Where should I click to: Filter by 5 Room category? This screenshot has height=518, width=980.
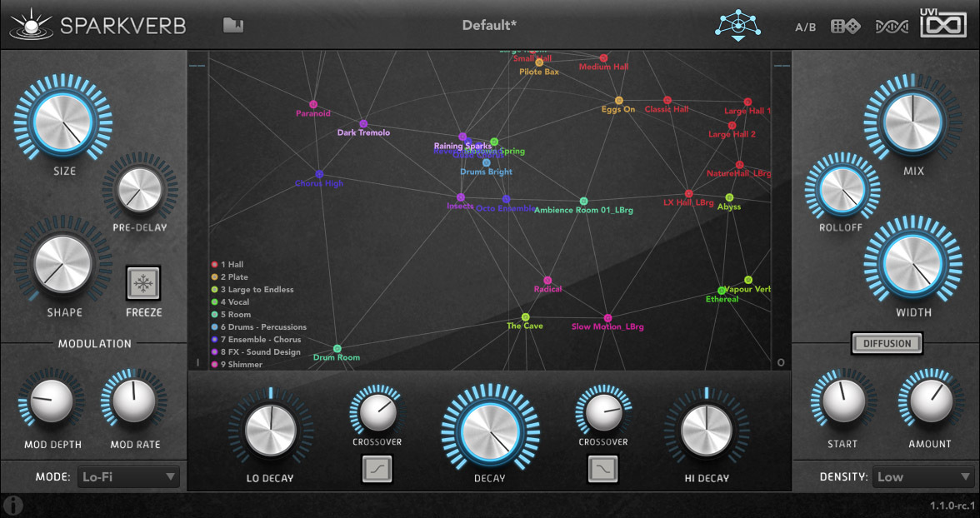pos(232,314)
